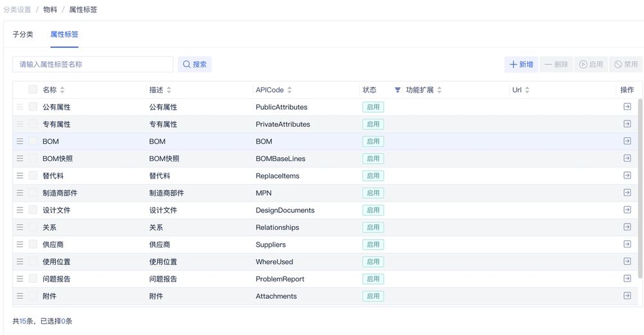
Task: Open row action for 专有属性
Action: coord(627,124)
